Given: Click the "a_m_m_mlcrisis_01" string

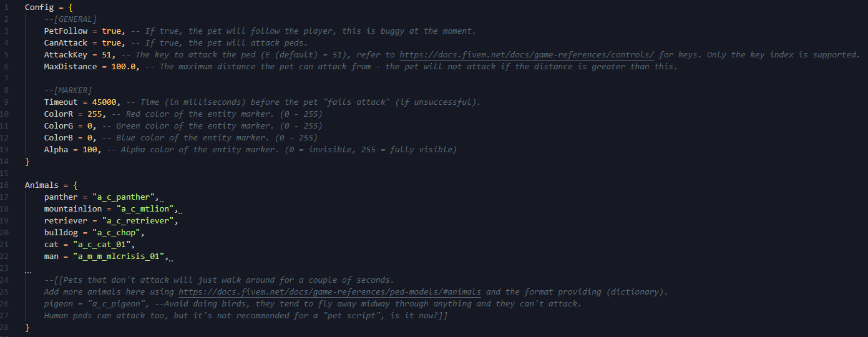Looking at the screenshot, I should coord(120,256).
